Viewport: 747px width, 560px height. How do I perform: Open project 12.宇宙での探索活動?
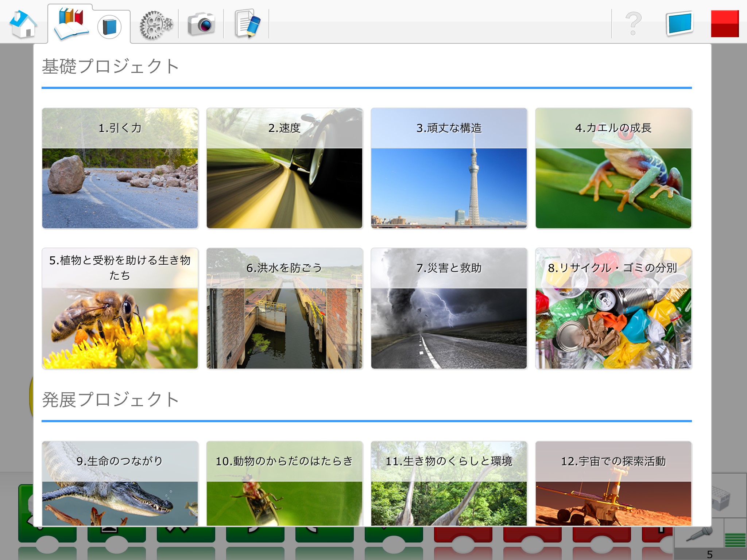pos(614,483)
